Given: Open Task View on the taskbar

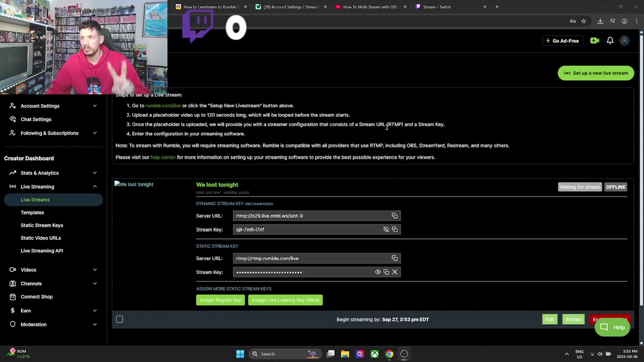Looking at the screenshot, I should click(331, 354).
